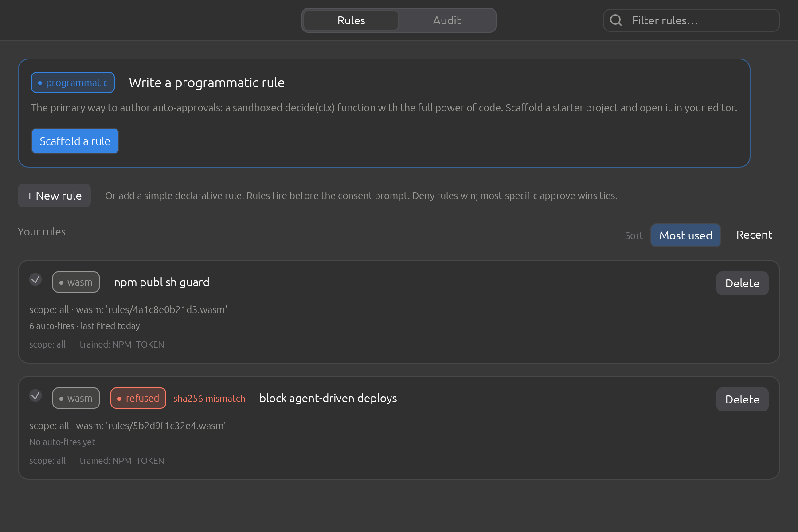Image resolution: width=798 pixels, height=532 pixels.
Task: Click the Your rules section label
Action: [x=42, y=232]
